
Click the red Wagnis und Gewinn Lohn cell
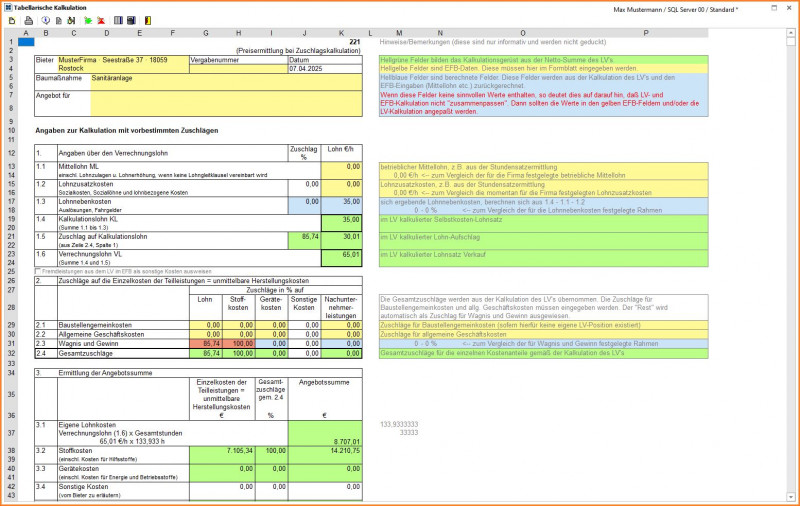tap(206, 343)
